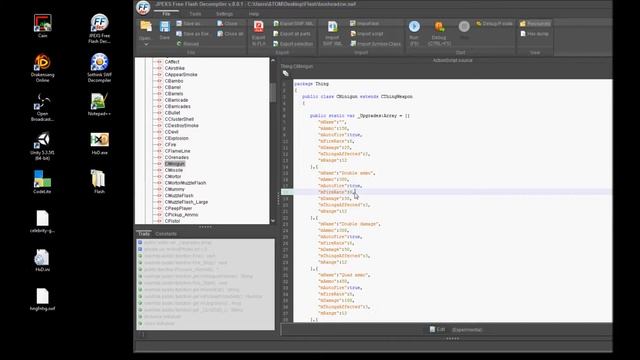
Task: Select CBarricade class in tree
Action: coord(176,100)
